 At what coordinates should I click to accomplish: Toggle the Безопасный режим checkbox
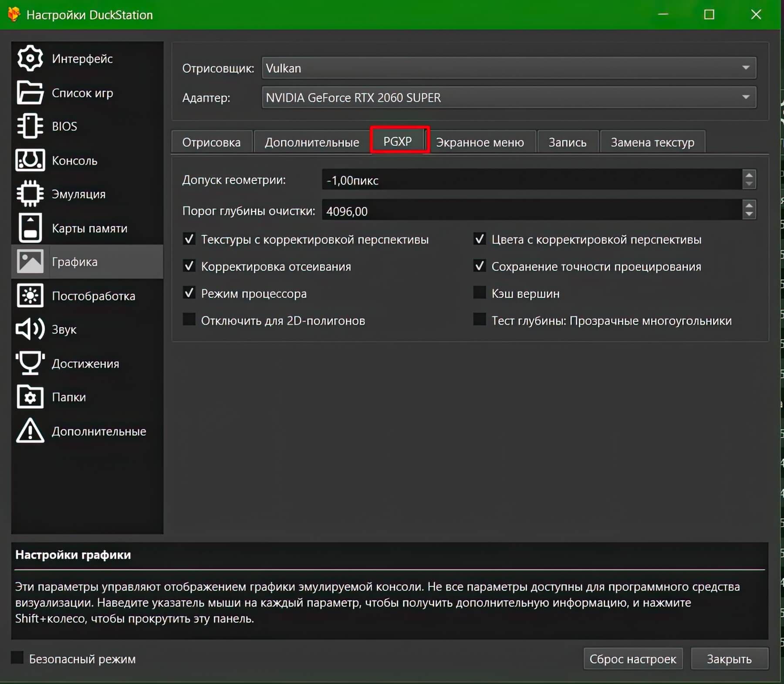pos(17,658)
